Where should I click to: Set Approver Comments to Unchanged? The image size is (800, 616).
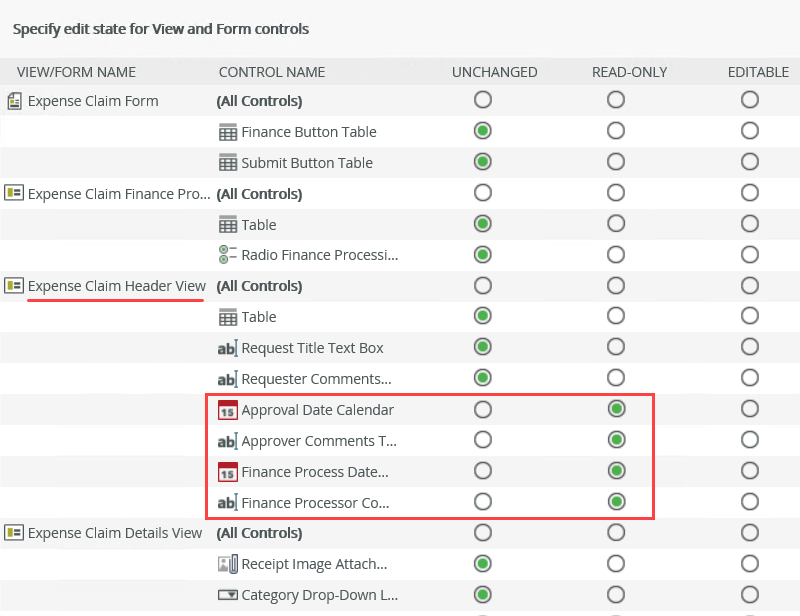coord(483,440)
